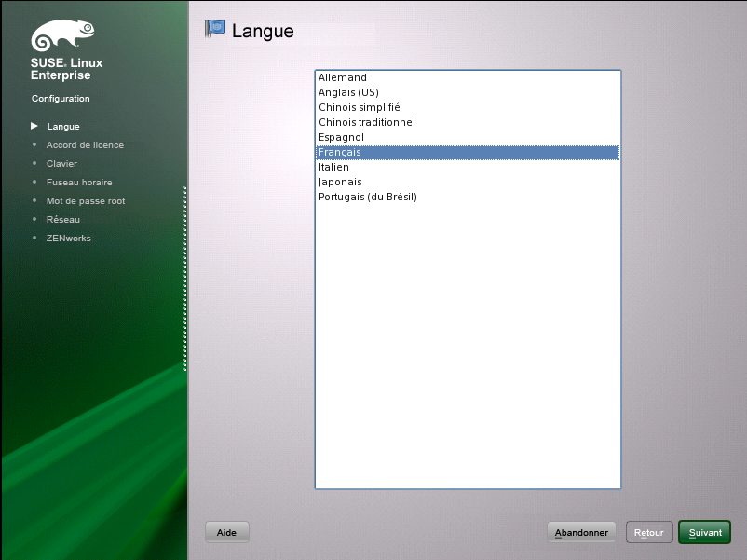Screen dimensions: 747x560
Task: Click the Fuseau horaire step bullet
Action: tap(35, 182)
